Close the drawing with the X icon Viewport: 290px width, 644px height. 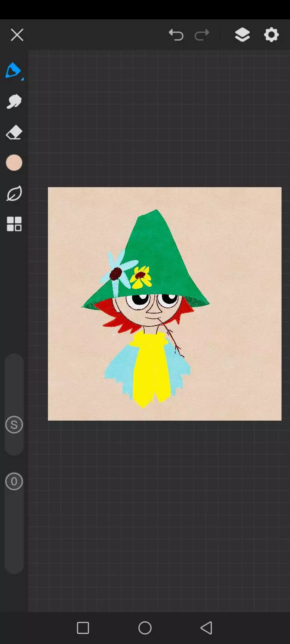point(17,35)
